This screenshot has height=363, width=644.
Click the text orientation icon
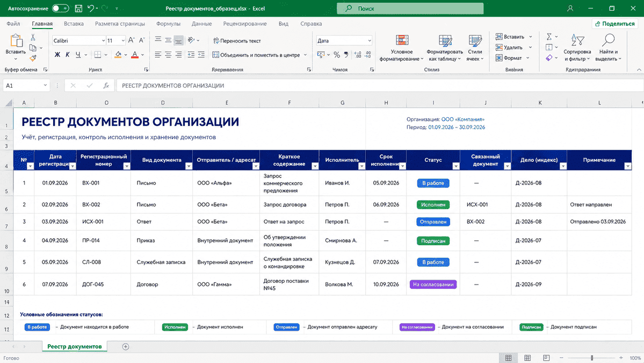[191, 40]
